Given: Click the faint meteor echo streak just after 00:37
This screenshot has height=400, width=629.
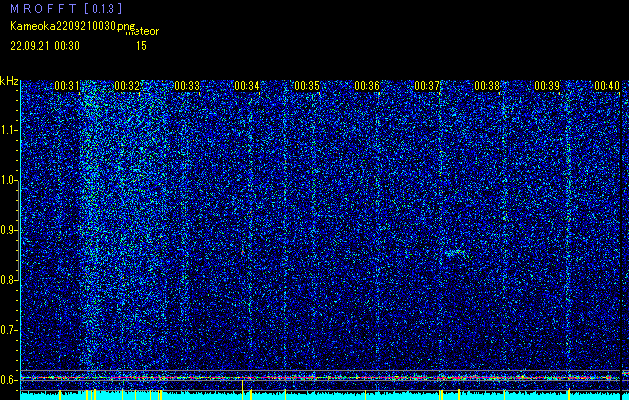Looking at the screenshot, I should 457,252.
